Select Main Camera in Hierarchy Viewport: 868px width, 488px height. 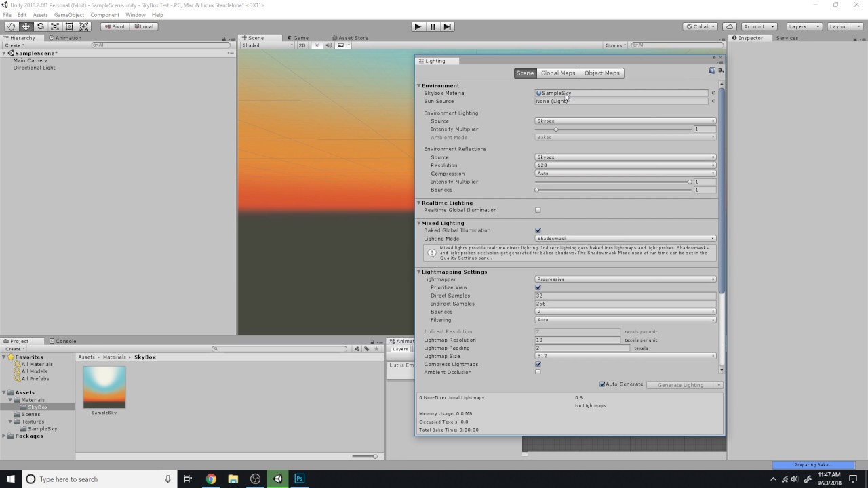(x=31, y=60)
